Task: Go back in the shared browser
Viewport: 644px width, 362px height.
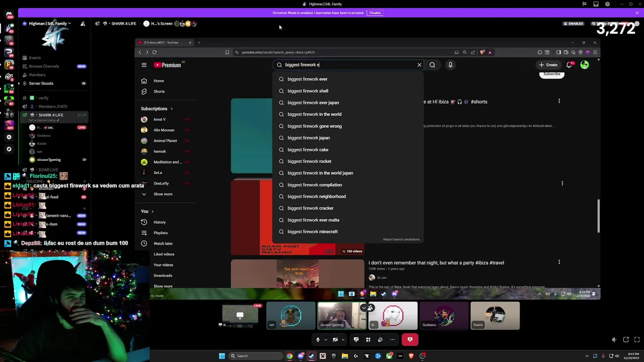Action: pos(140,52)
